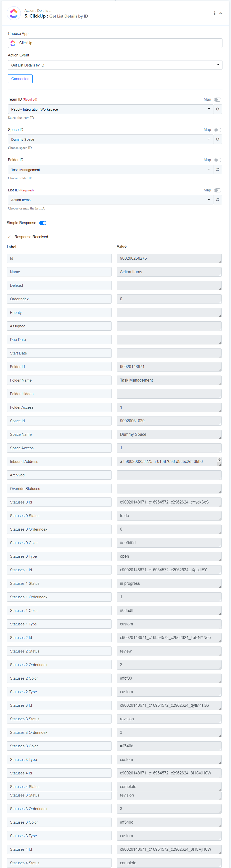Collapse the ClickUp step with chevron
This screenshot has height=868, width=231.
(221, 14)
